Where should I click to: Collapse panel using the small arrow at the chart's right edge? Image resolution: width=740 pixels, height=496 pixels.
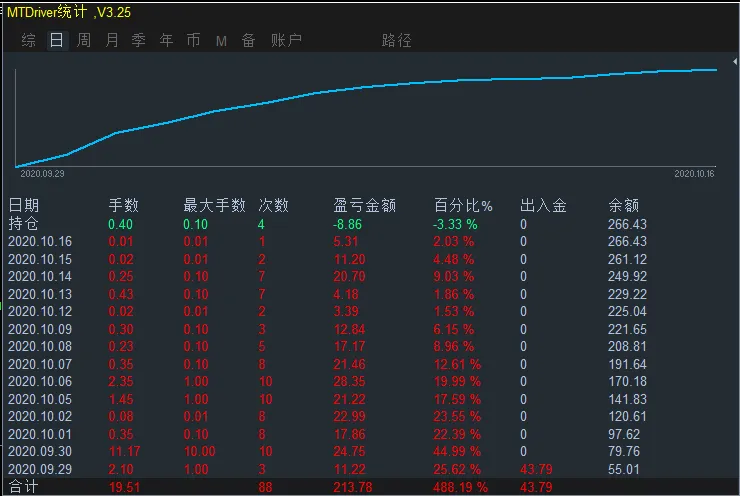735,62
